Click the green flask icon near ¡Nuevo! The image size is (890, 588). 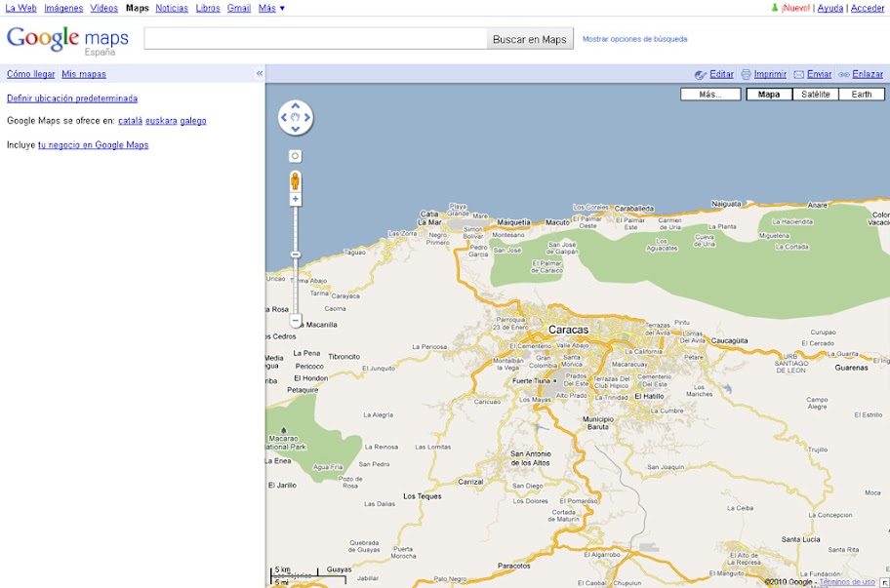click(x=774, y=8)
